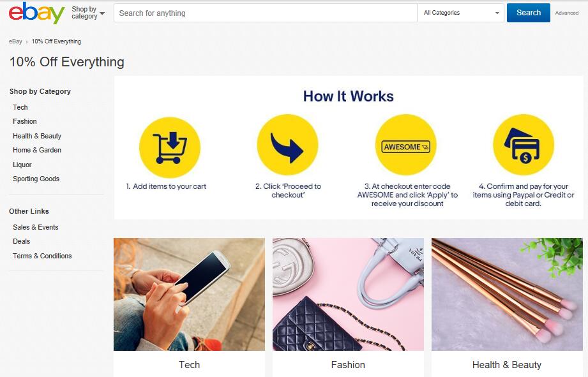Click the credit card payment icon
588x377 pixels.
tap(524, 145)
